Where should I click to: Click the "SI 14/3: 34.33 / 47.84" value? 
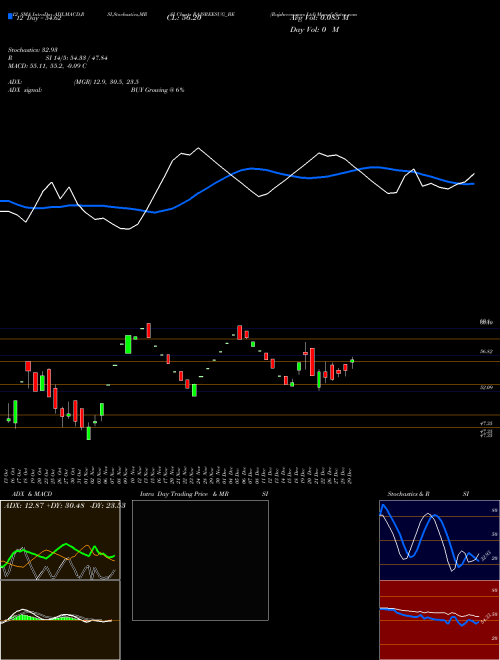[x=76, y=58]
